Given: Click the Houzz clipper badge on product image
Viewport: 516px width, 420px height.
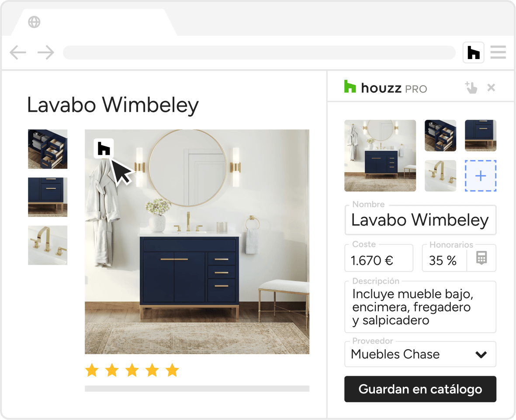Looking at the screenshot, I should [x=104, y=149].
